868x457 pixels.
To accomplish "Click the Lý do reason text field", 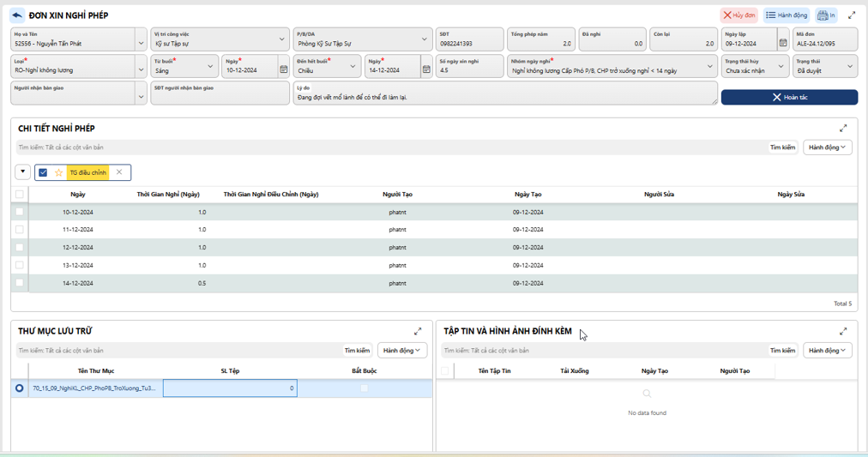I will coord(505,93).
